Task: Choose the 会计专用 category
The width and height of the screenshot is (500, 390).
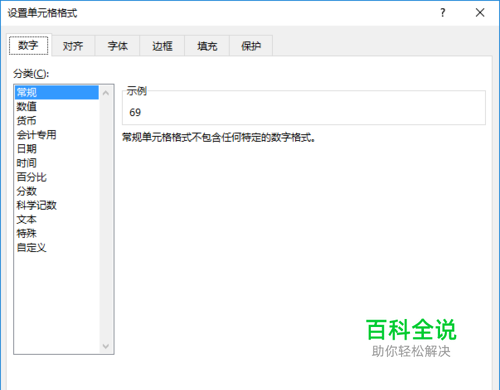Action: (x=57, y=135)
